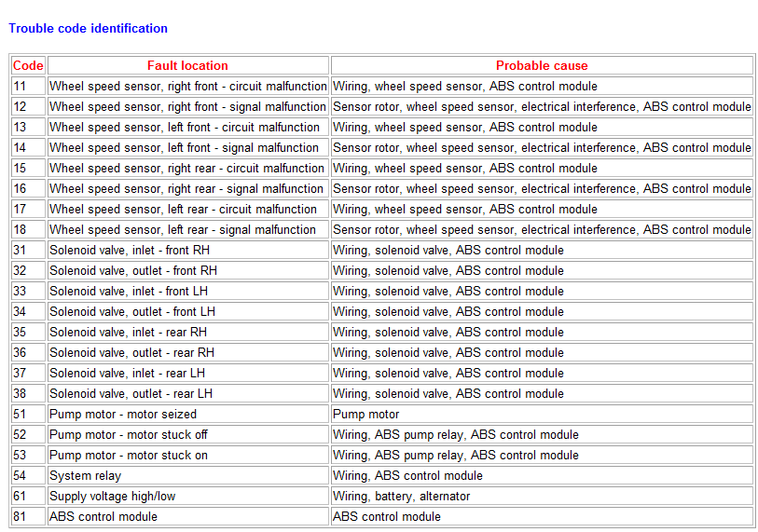Viewport: 758px width, 532px height.
Task: Click the 'Probable cause' column header
Action: click(x=542, y=65)
